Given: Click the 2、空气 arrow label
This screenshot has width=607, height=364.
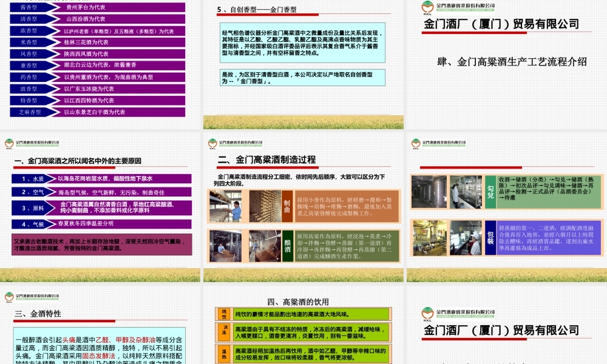Looking at the screenshot, I should [34, 192].
